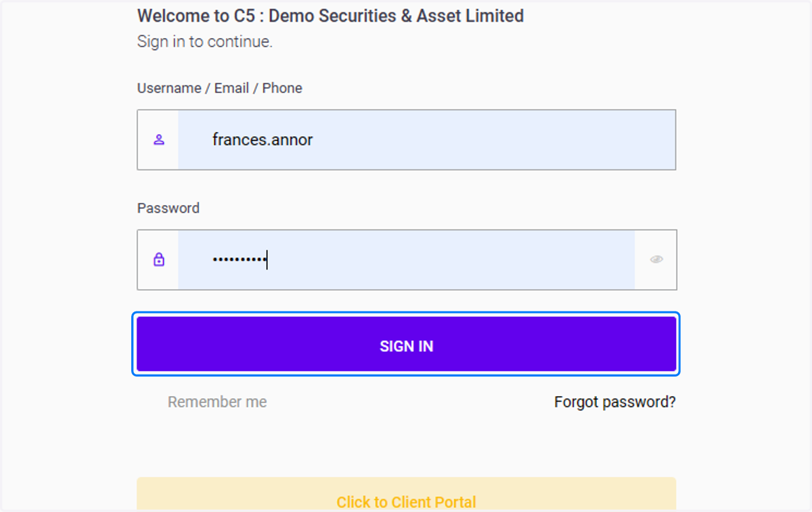
Task: Click the user profile icon beside username
Action: click(x=159, y=140)
